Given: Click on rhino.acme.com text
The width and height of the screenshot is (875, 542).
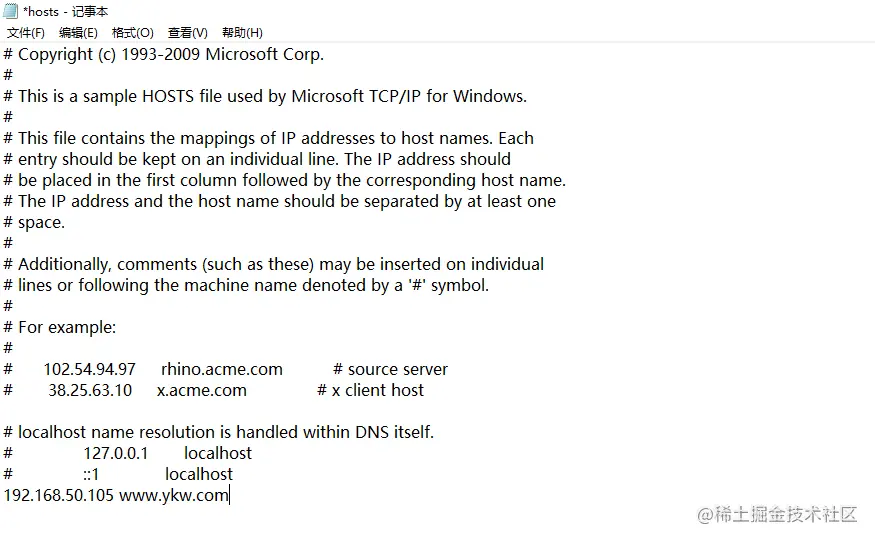Looking at the screenshot, I should [x=222, y=370].
